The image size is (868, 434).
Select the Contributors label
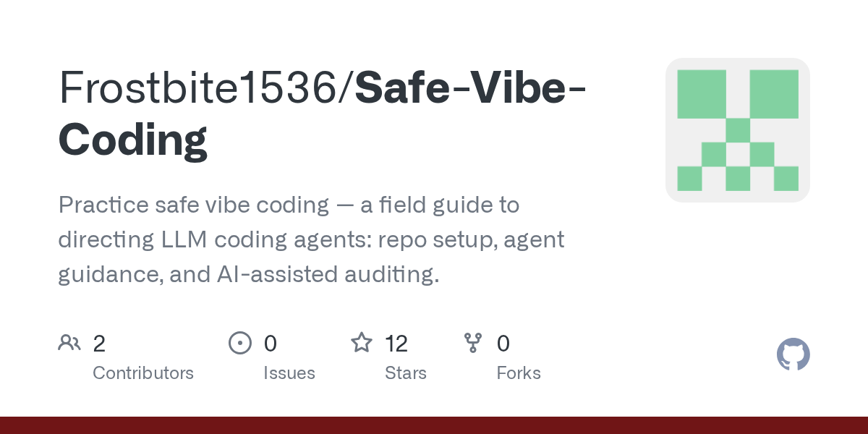[143, 373]
